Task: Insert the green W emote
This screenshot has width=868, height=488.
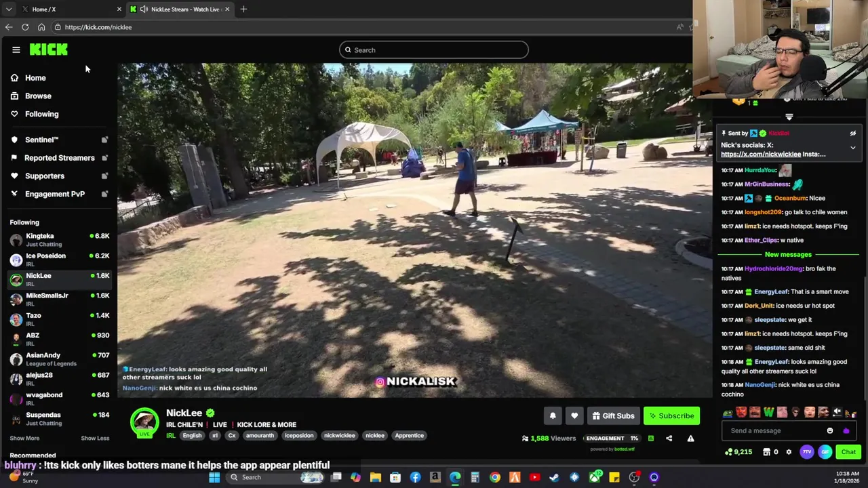Action: coord(768,412)
